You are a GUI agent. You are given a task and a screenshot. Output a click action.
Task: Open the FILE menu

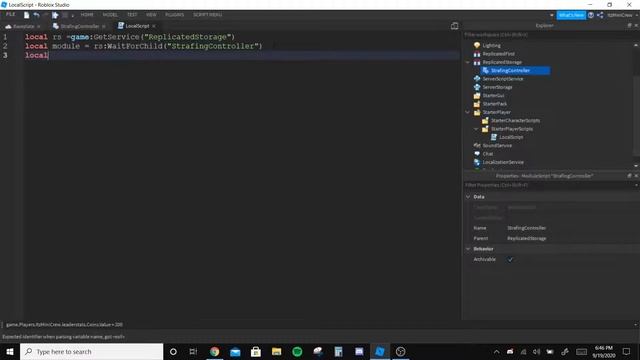pos(10,15)
